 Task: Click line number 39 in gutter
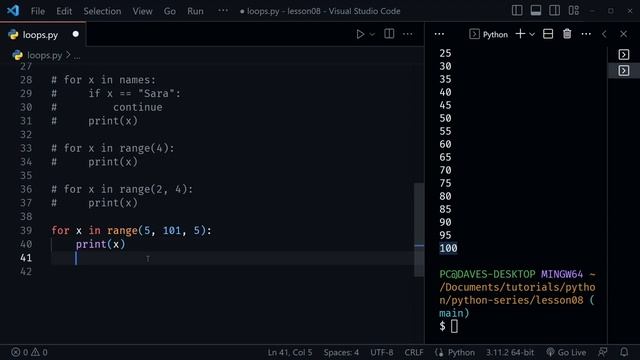tap(26, 230)
